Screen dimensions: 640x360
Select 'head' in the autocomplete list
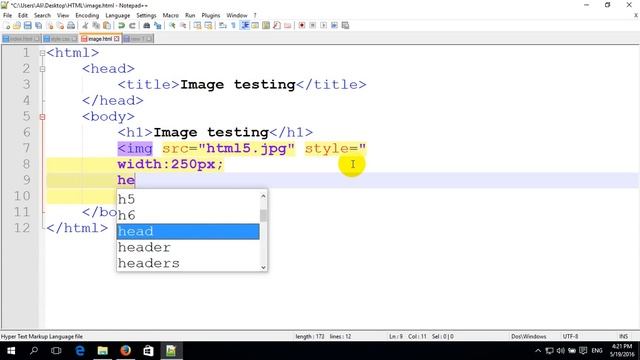tap(188, 231)
